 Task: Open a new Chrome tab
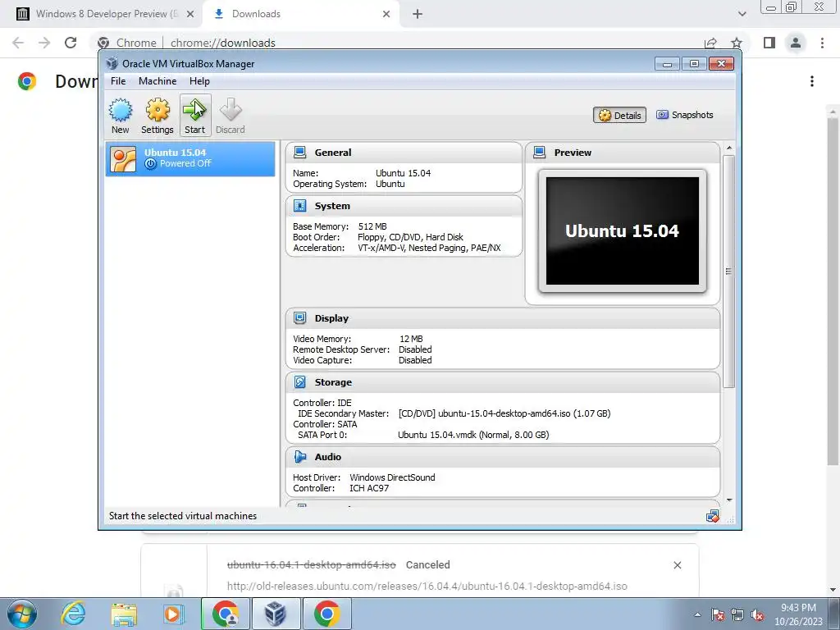click(x=418, y=14)
